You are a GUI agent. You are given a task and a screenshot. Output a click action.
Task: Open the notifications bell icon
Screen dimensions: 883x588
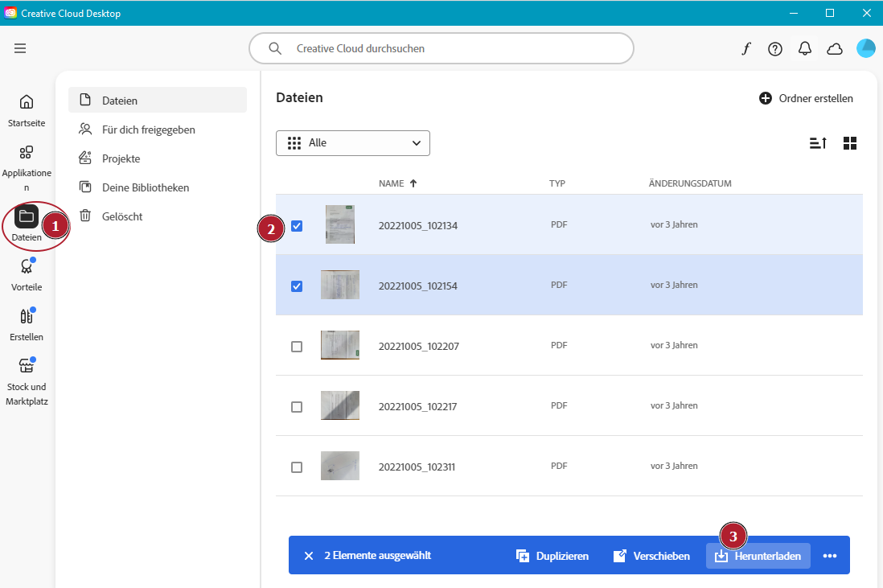(805, 49)
